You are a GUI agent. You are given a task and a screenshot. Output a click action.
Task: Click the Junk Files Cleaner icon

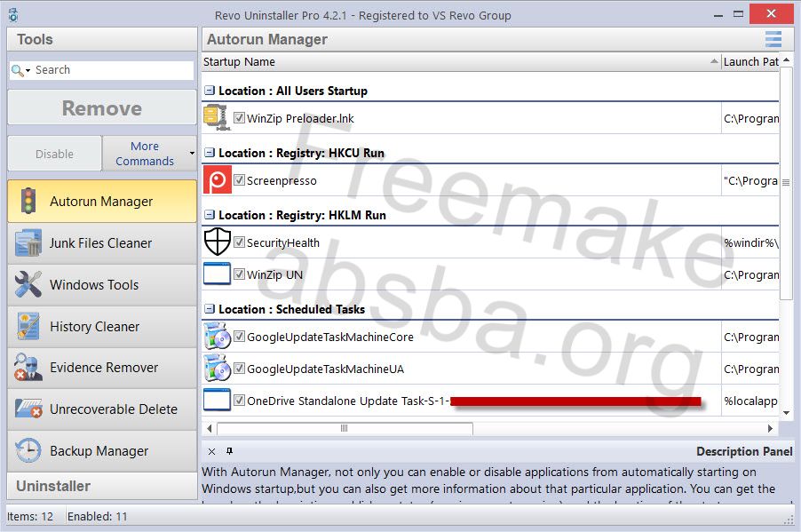tap(28, 242)
